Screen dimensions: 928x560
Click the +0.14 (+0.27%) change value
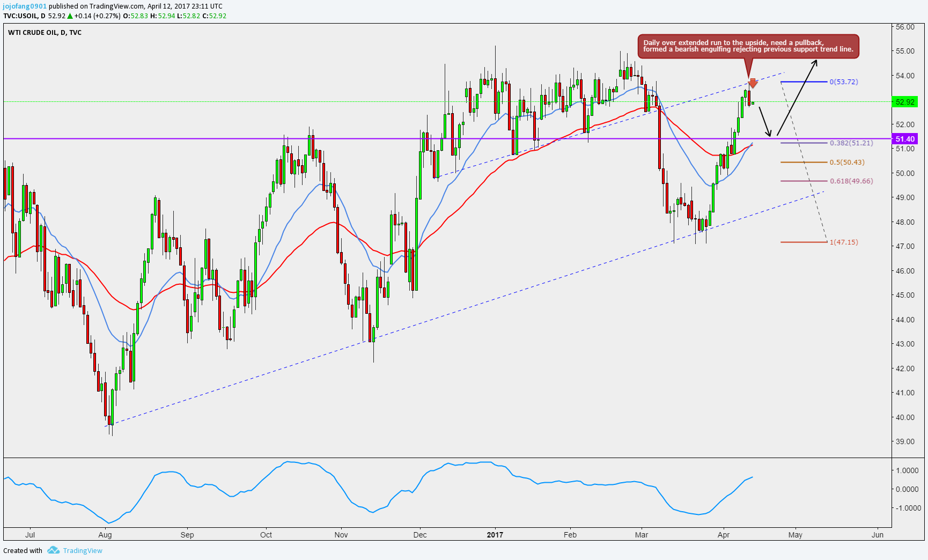pyautogui.click(x=98, y=16)
